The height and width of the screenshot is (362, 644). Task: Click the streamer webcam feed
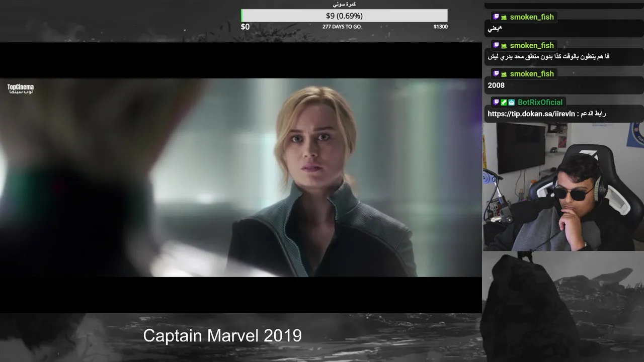point(563,187)
